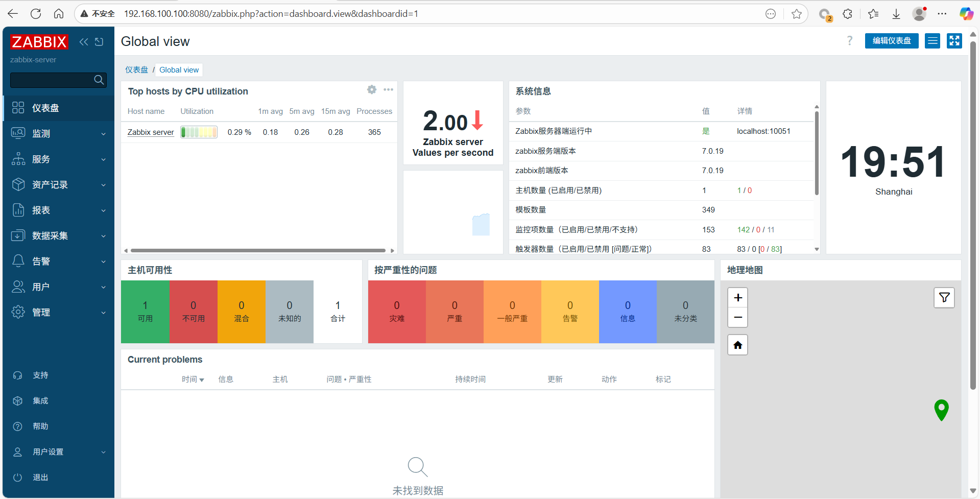This screenshot has width=980, height=499.
Task: Click 退出 to log out
Action: (59, 478)
